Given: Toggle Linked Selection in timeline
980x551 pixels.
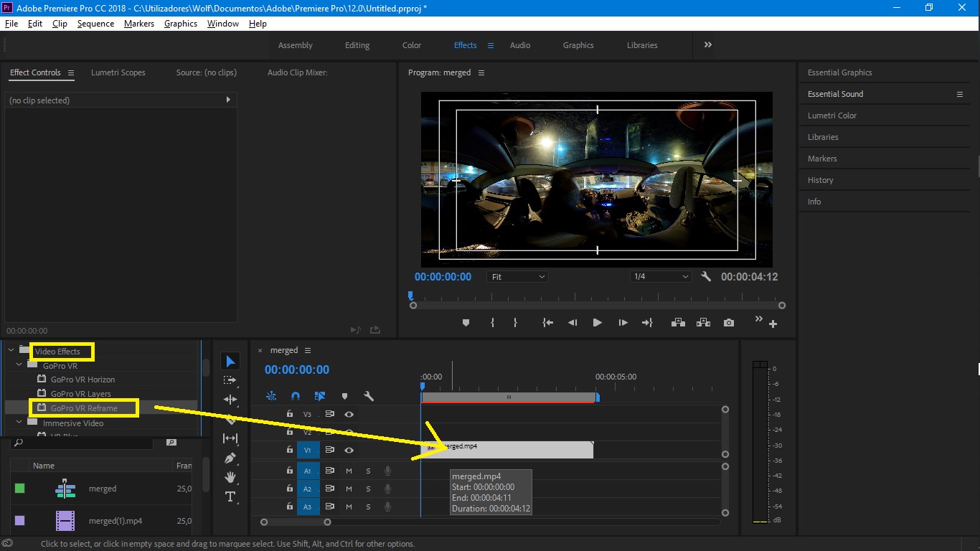Looking at the screenshot, I should pyautogui.click(x=320, y=396).
